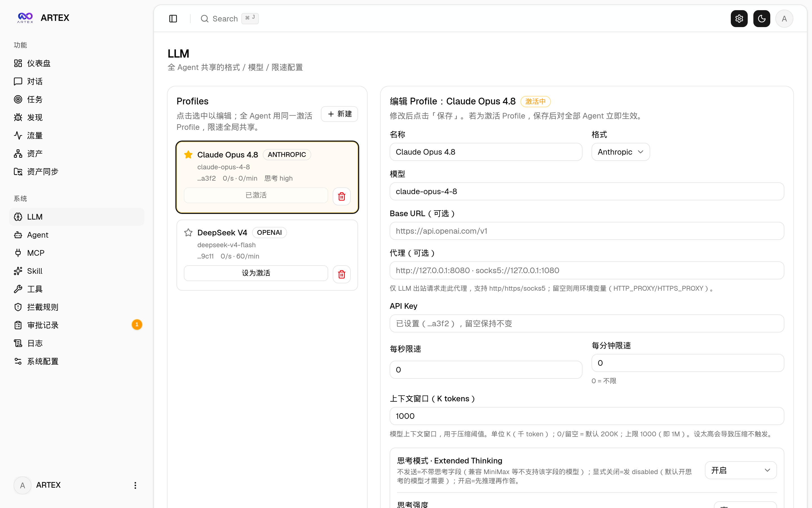Click the 上下文窗口 field showing 1000
This screenshot has height=508, width=812.
click(587, 416)
